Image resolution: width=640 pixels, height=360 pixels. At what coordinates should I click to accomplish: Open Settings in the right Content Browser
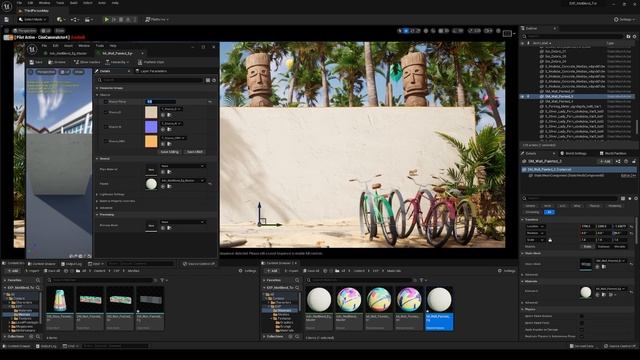[x=507, y=271]
